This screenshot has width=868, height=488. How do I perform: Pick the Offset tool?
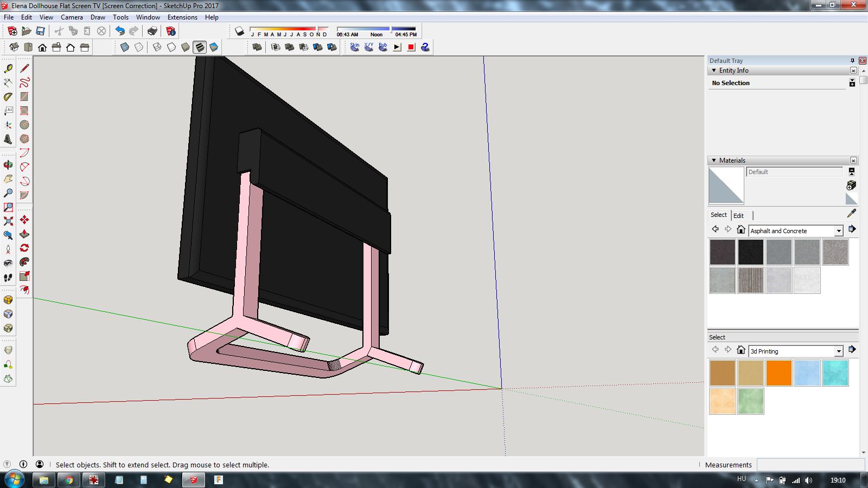[x=24, y=290]
